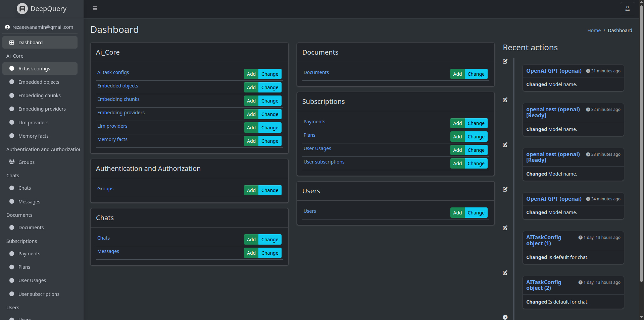
Task: Open Ai task configs in the sidebar
Action: [x=40, y=69]
